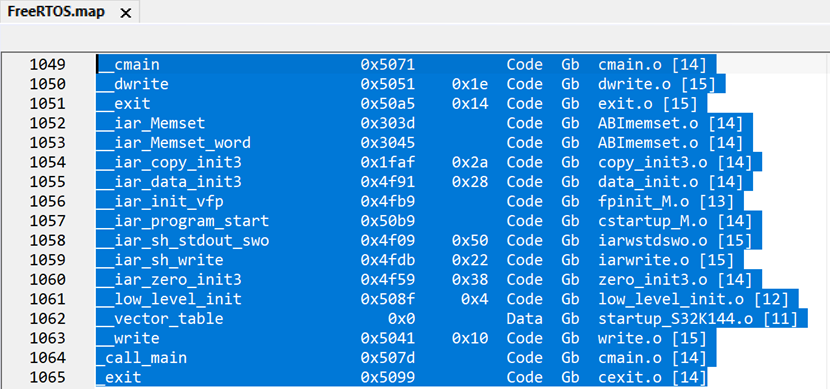830x390 pixels.
Task: Click the __dwrite symbol entry
Action: 133,85
